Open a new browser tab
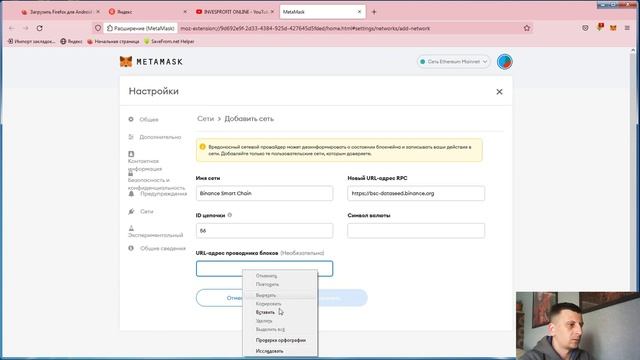The height and width of the screenshot is (360, 640). pyautogui.click(x=374, y=12)
